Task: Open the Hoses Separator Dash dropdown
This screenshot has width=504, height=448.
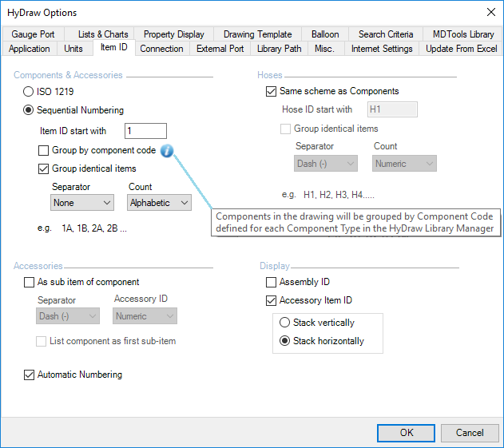Action: point(326,163)
